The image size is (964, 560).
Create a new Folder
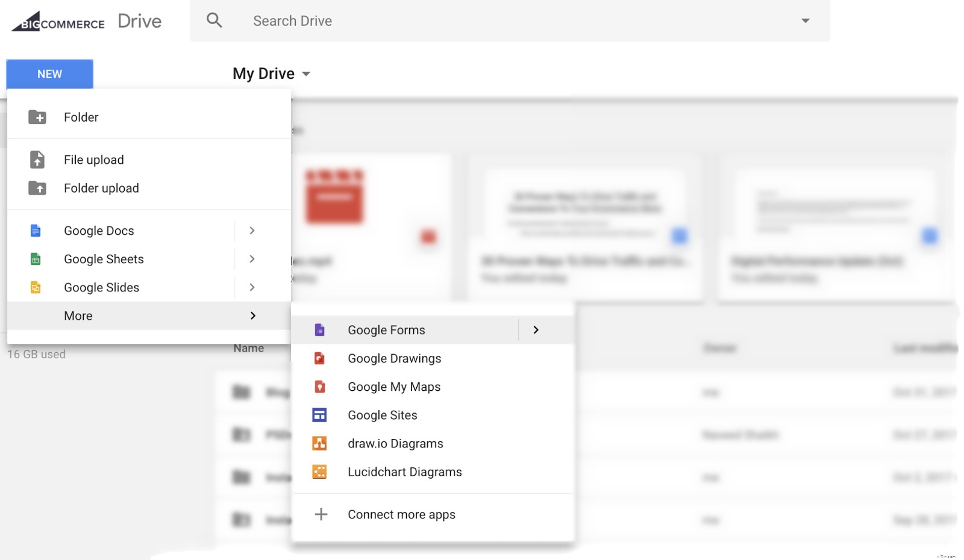[x=80, y=117]
